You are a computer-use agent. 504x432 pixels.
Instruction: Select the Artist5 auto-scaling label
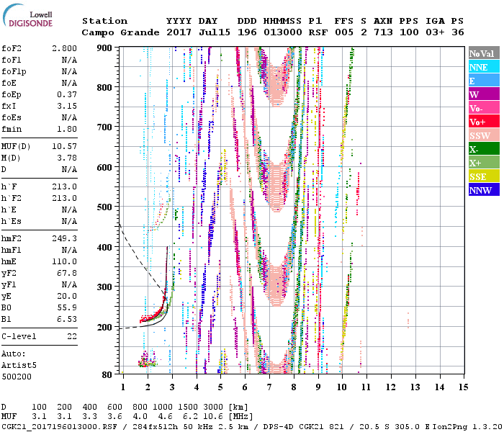tap(19, 365)
